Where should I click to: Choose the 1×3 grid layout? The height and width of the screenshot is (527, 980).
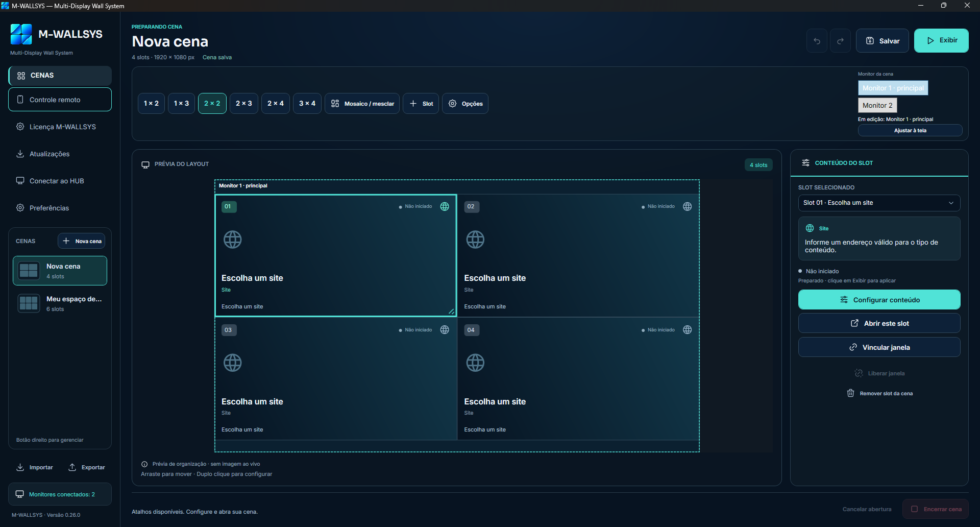coord(181,104)
